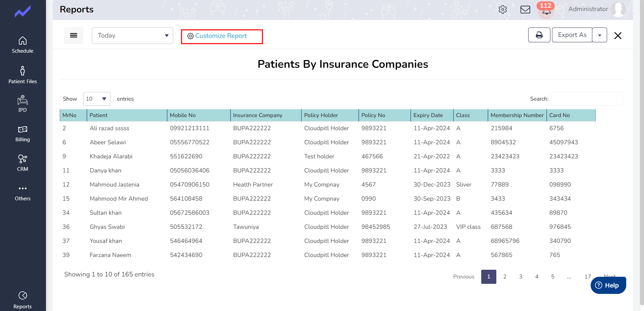Viewport: 644px width, 311px height.
Task: Click mobile number 09921213111
Action: click(x=190, y=128)
